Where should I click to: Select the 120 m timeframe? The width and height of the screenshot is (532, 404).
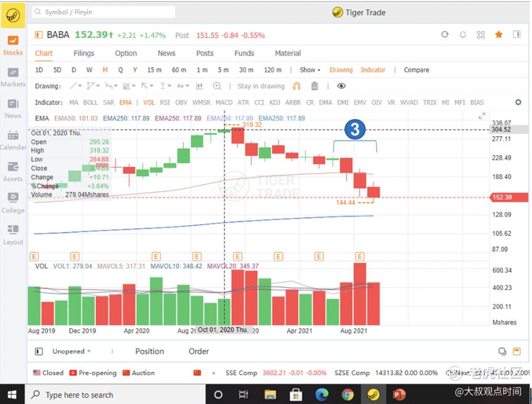click(x=273, y=70)
